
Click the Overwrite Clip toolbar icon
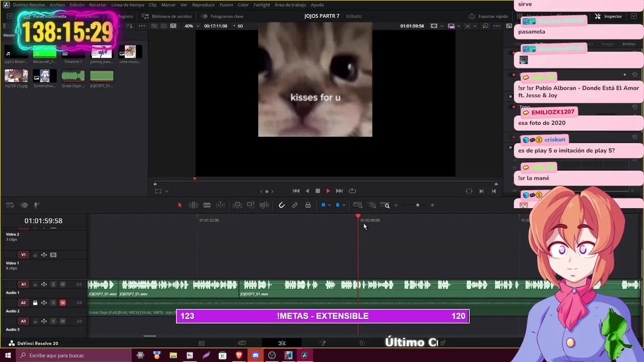coord(251,205)
